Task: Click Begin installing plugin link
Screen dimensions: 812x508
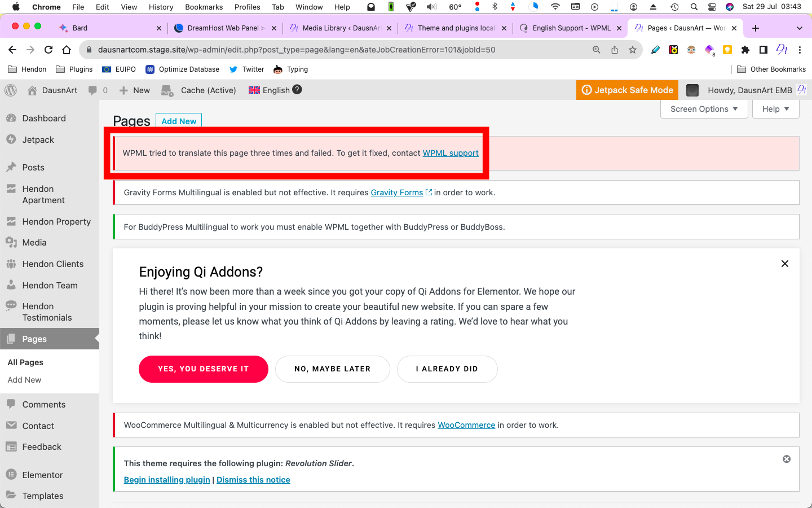Action: pos(167,480)
